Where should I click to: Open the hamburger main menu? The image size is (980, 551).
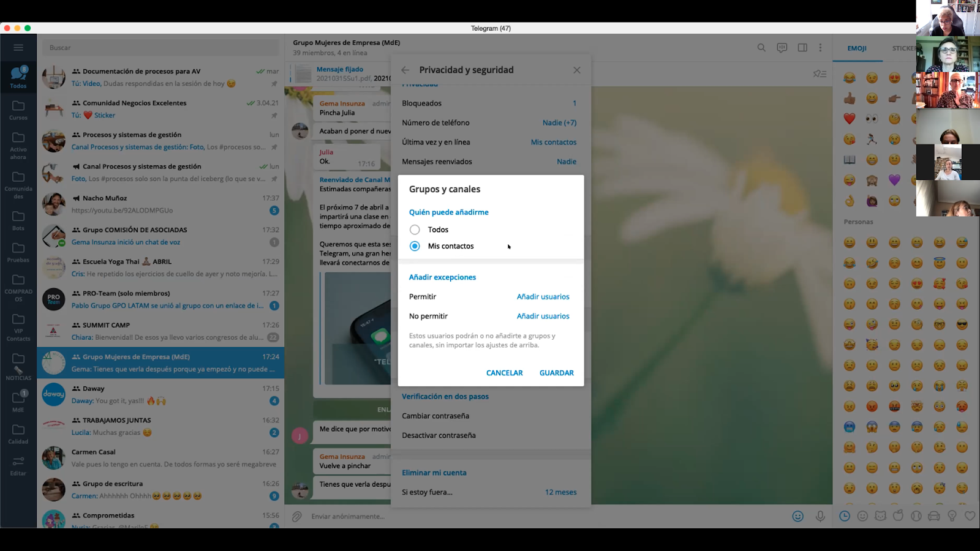coord(18,48)
